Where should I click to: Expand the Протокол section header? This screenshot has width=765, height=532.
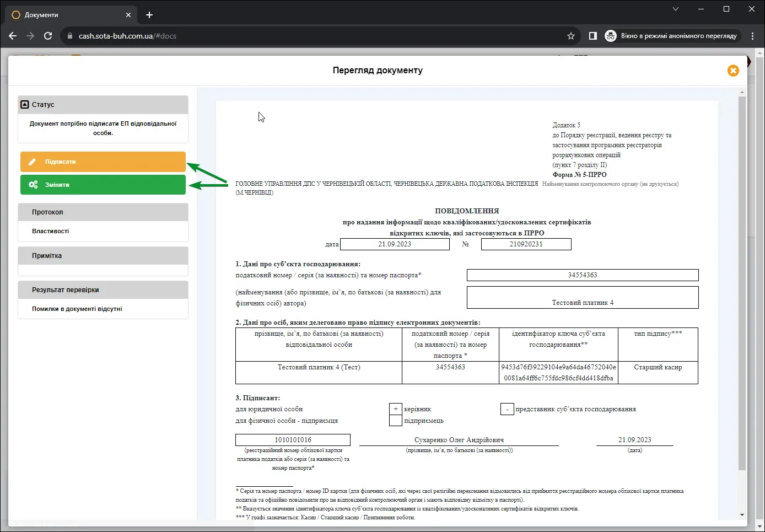tap(103, 212)
